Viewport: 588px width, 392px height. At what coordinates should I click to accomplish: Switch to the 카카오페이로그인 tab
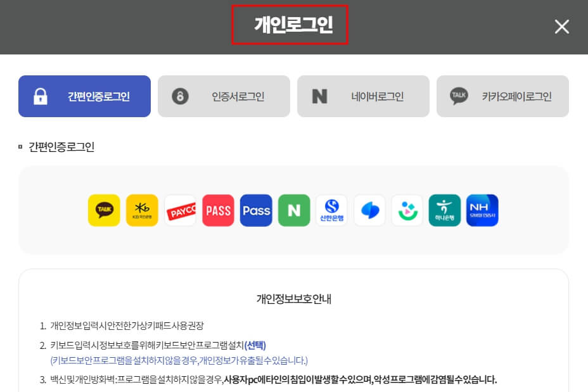[502, 96]
